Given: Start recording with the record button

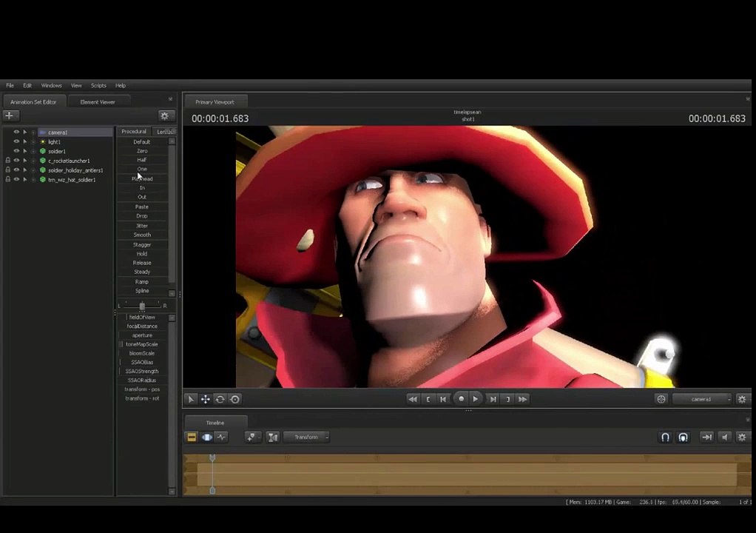Looking at the screenshot, I should pyautogui.click(x=461, y=399).
